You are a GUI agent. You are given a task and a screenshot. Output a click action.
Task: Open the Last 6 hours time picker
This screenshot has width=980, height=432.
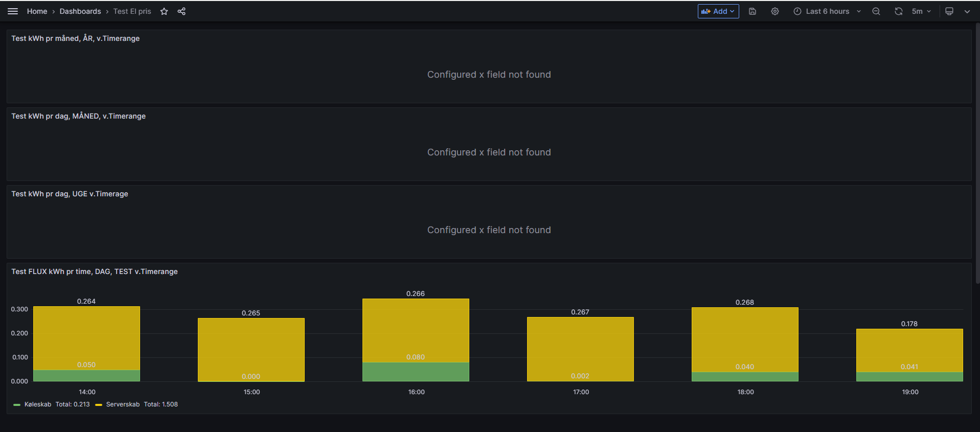[x=827, y=11]
